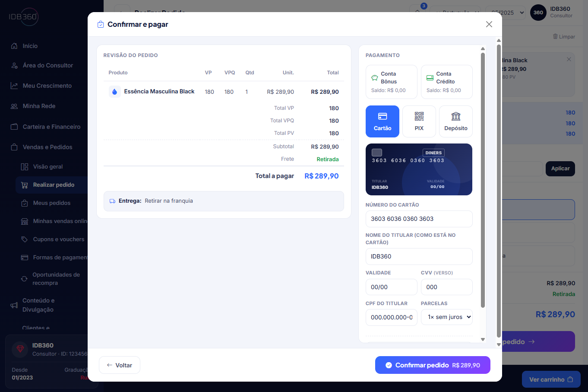This screenshot has height=392, width=588.
Task: Click the Retirar na franquia delivery text
Action: [x=169, y=201]
